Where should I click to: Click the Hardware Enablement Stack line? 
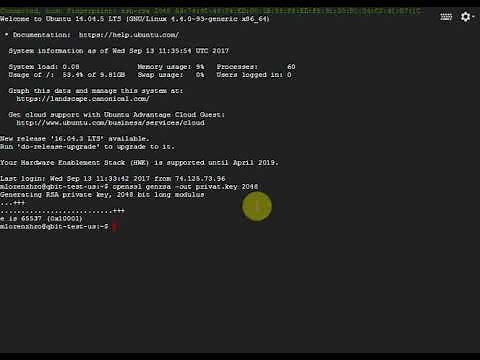139,163
